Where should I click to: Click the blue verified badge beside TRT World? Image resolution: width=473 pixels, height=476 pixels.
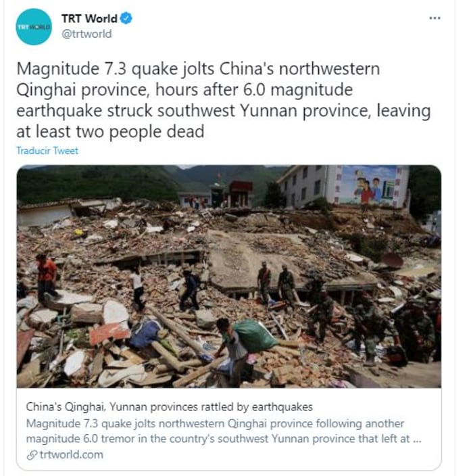(x=126, y=18)
